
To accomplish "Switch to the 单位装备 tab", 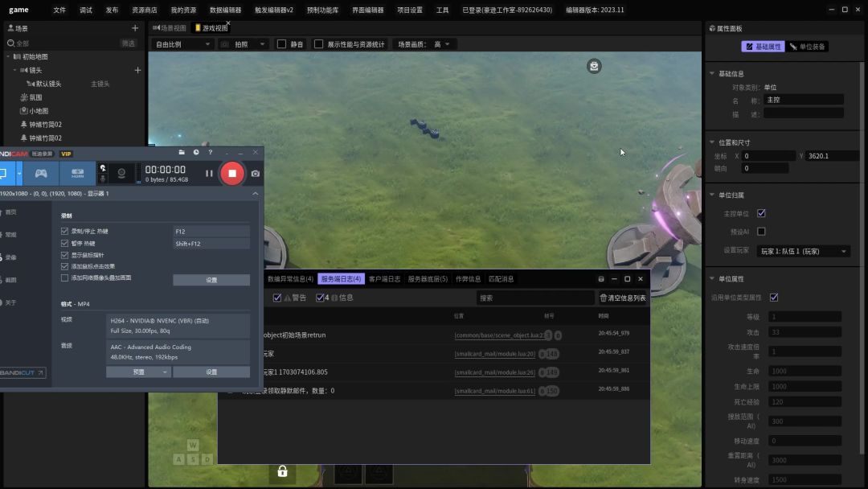I will click(808, 47).
